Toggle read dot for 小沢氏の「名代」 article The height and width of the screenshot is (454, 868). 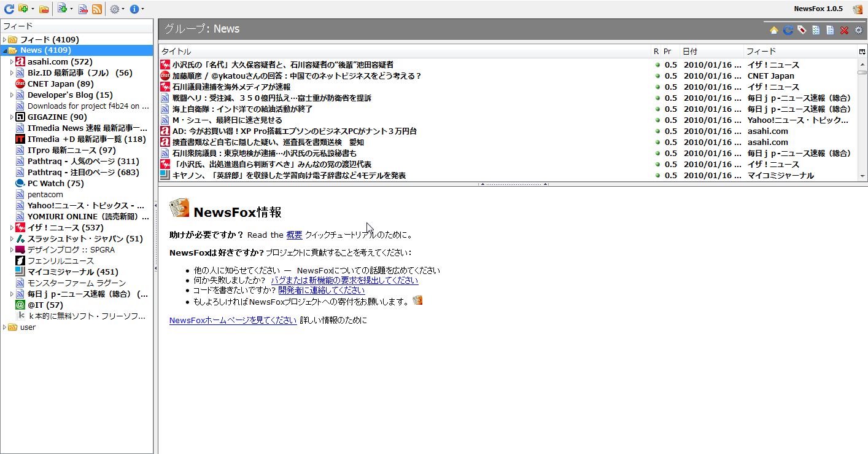[x=657, y=65]
